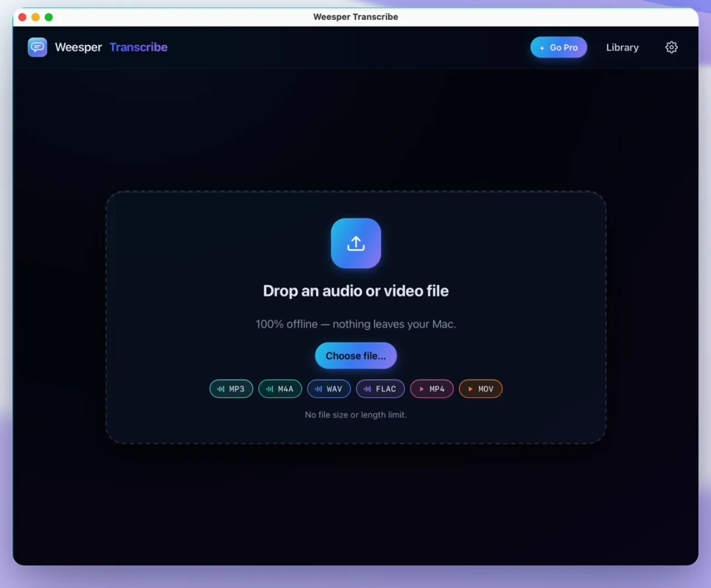Click the MOV video format badge
This screenshot has height=588, width=711.
tap(480, 389)
